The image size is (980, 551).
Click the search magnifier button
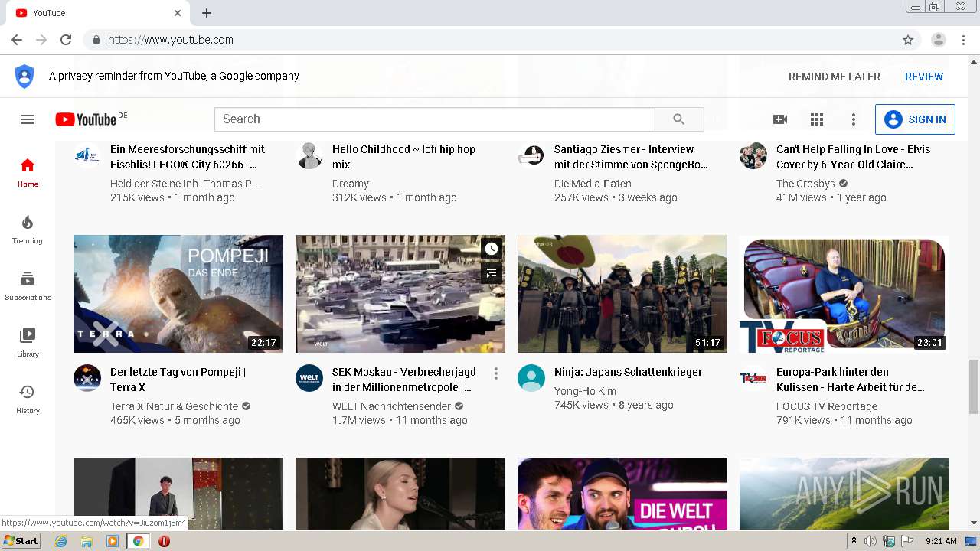pos(679,119)
